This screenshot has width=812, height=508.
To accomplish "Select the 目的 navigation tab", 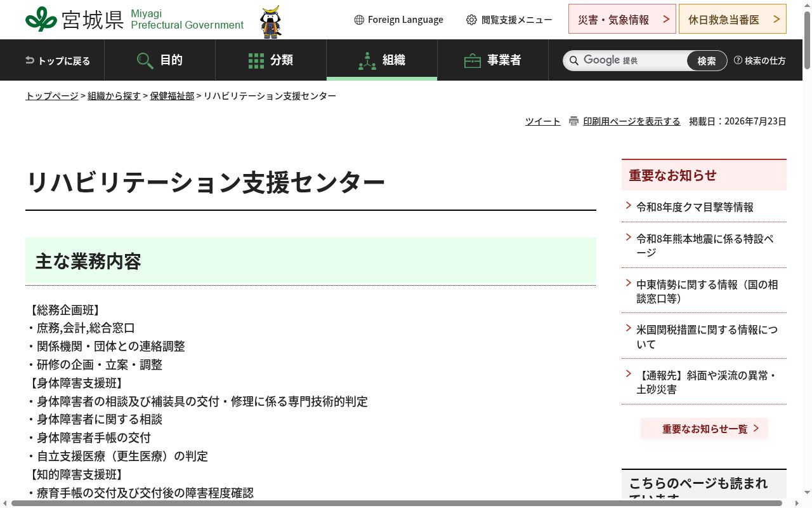I will coord(160,60).
